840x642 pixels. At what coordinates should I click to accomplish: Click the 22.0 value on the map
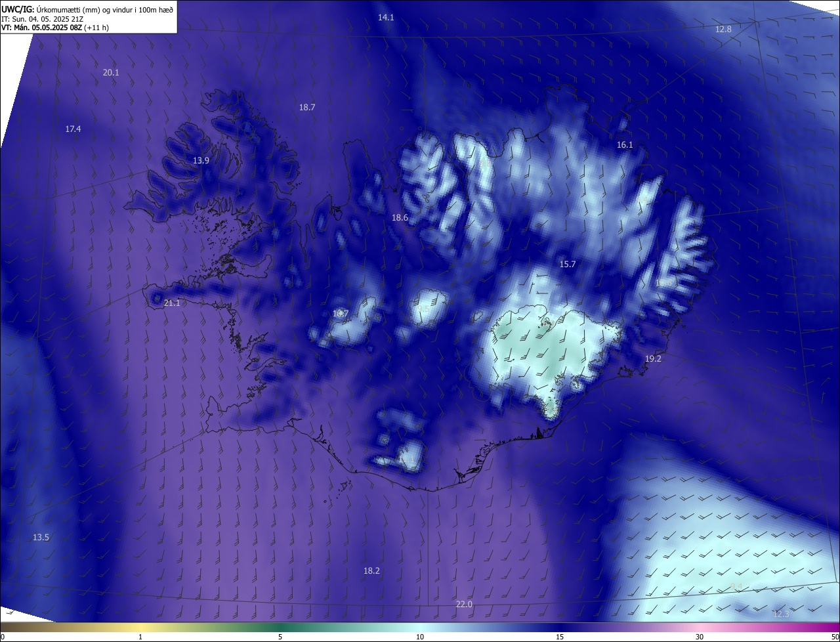pyautogui.click(x=464, y=604)
